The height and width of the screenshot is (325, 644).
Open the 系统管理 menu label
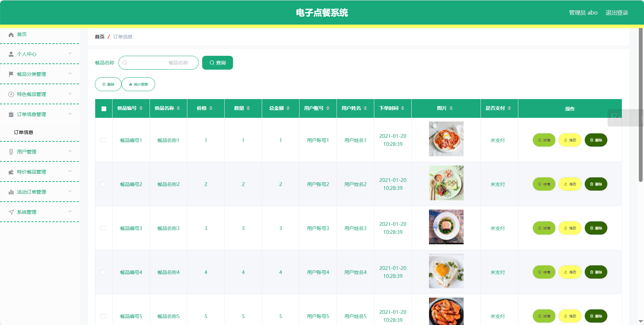(x=27, y=212)
